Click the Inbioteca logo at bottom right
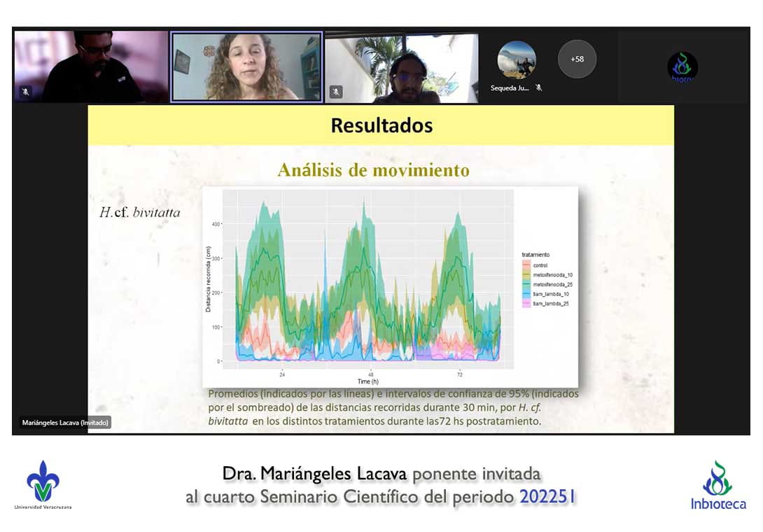 (x=717, y=485)
